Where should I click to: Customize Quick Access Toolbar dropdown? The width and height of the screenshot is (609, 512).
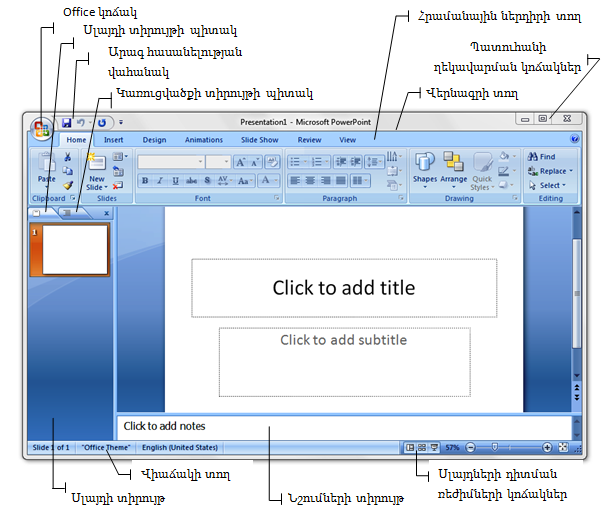coord(121,122)
